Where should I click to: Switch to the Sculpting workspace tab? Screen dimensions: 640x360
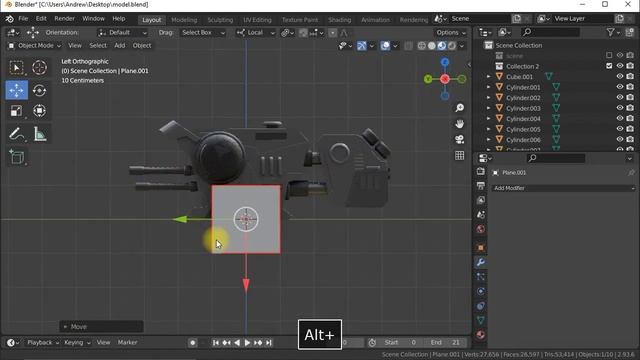coord(220,20)
